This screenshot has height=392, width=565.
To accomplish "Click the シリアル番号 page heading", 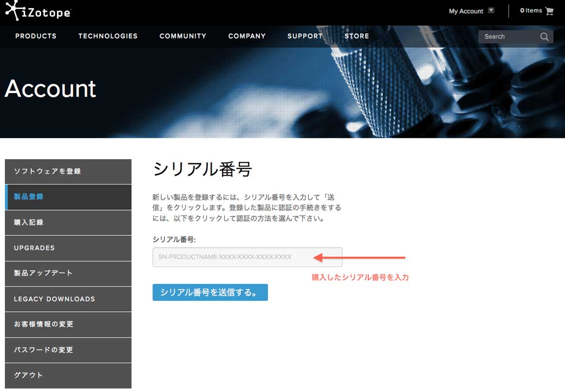I will tap(202, 169).
